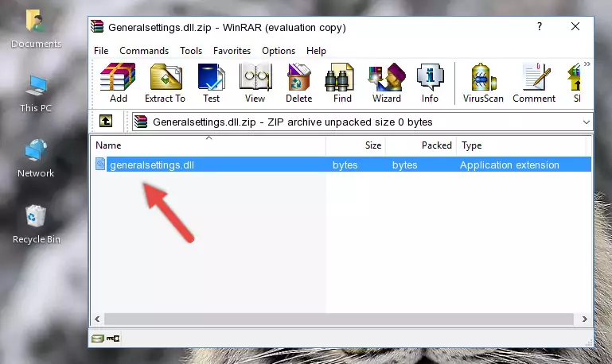Go up one folder level

(106, 122)
